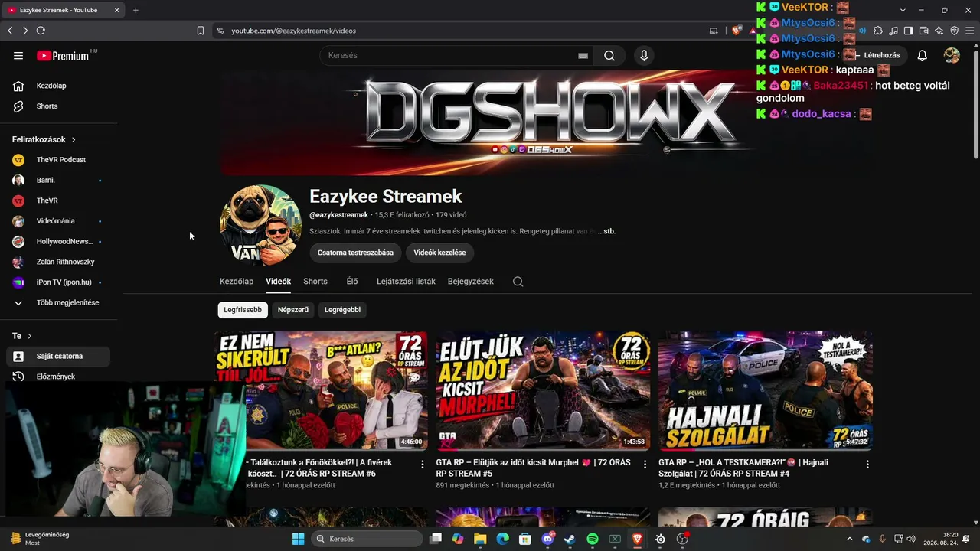Expand the Feliratkozások section chevron
Viewport: 980px width, 551px height.
click(73, 140)
